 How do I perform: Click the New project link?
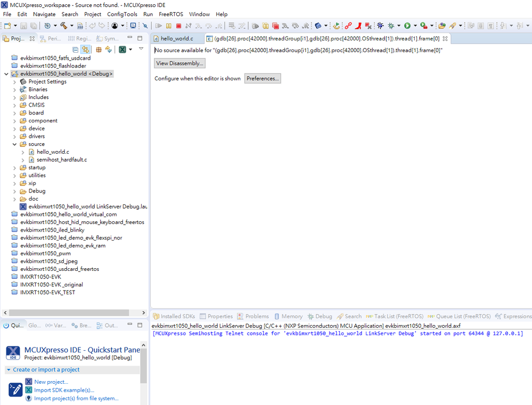51,382
